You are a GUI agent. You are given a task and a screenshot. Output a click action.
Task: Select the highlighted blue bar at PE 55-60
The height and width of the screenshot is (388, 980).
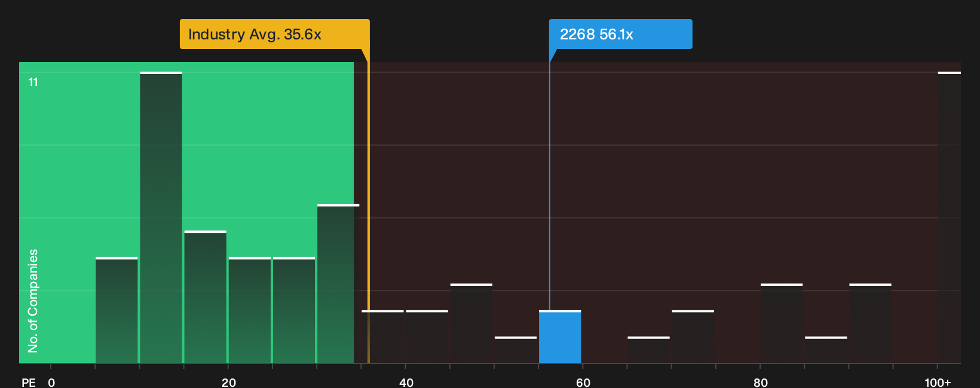560,337
